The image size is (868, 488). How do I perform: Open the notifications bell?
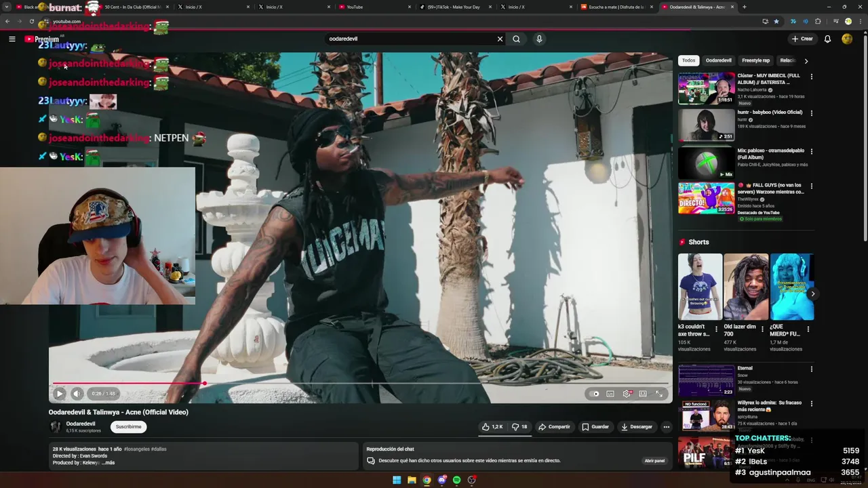coord(827,39)
